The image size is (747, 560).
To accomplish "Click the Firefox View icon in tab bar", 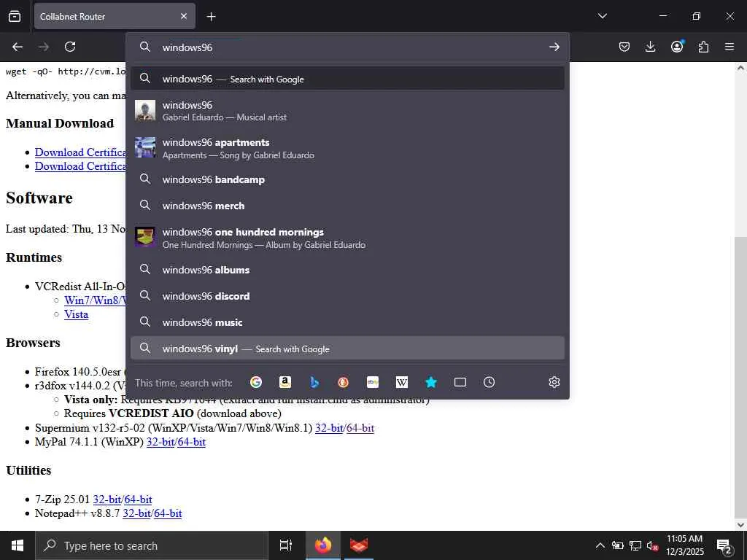I will (15, 16).
